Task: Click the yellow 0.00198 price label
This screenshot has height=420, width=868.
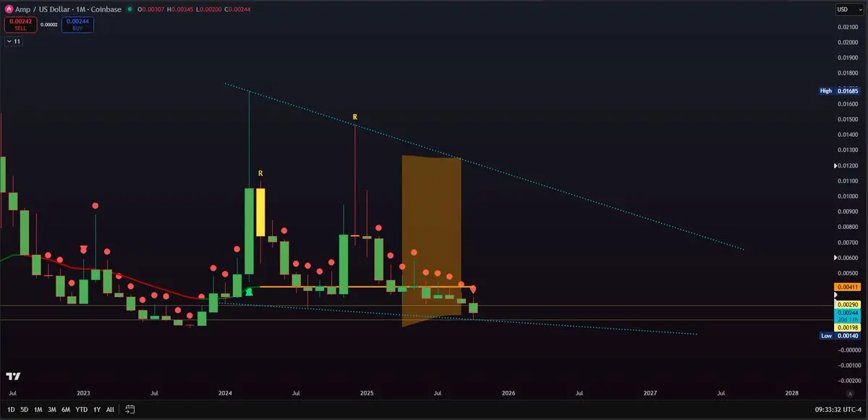Action: pos(848,327)
